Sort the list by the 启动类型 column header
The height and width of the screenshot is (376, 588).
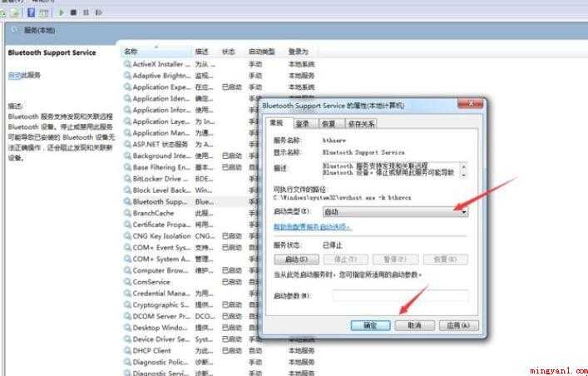pyautogui.click(x=265, y=52)
